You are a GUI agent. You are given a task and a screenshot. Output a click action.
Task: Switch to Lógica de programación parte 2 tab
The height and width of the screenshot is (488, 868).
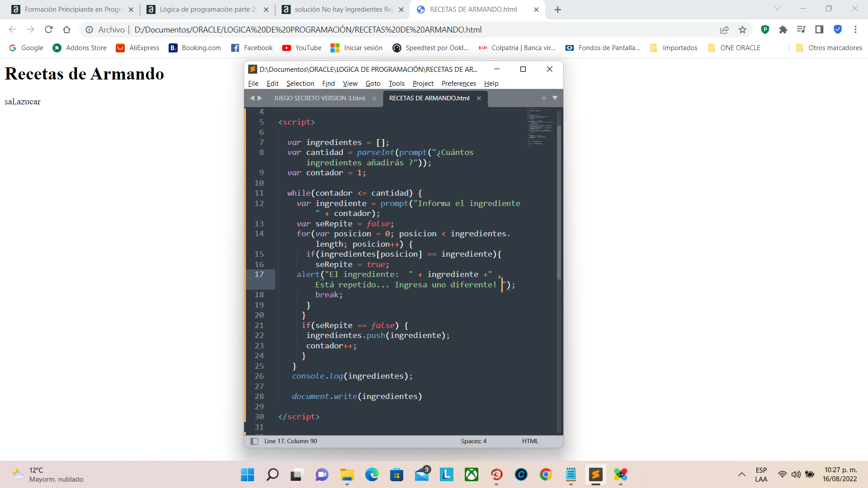pyautogui.click(x=208, y=9)
